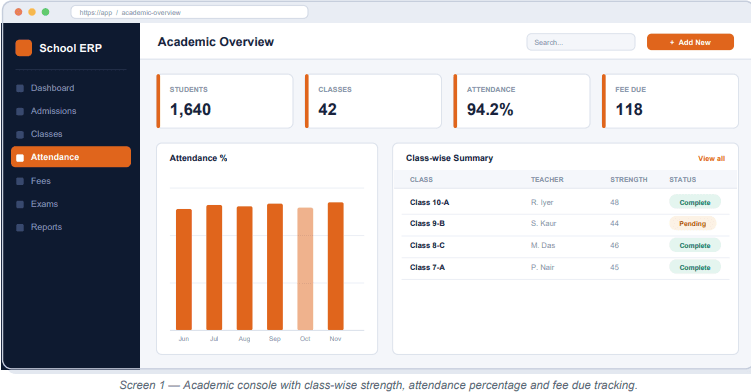Go to Admissions in the sidebar

(71, 111)
